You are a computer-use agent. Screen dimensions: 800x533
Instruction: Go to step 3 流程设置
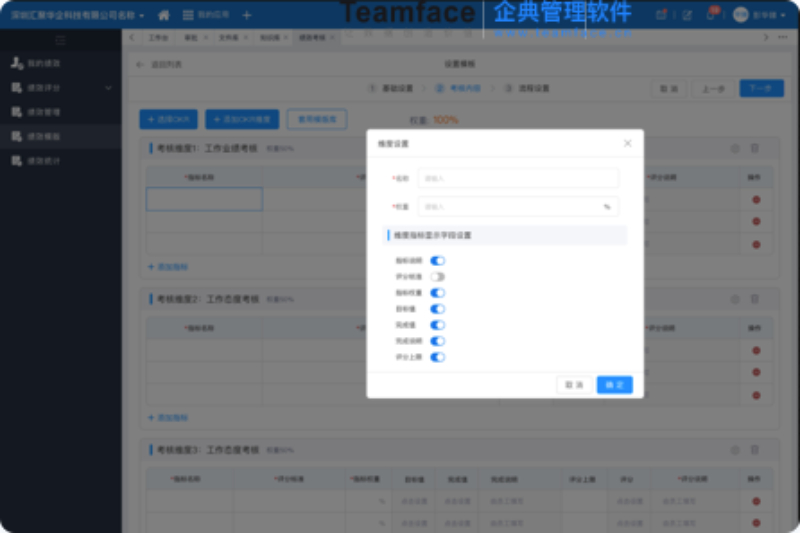click(527, 88)
